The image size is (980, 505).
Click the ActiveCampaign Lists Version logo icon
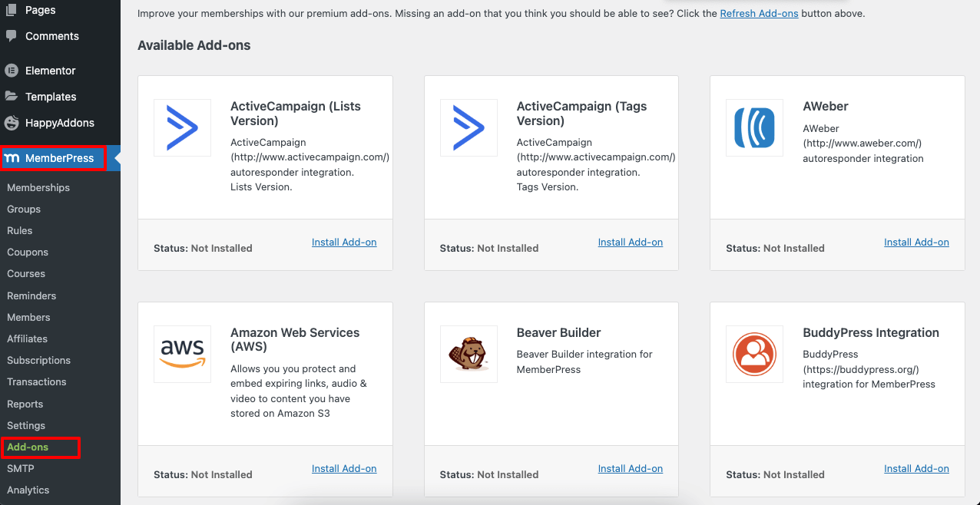click(182, 128)
